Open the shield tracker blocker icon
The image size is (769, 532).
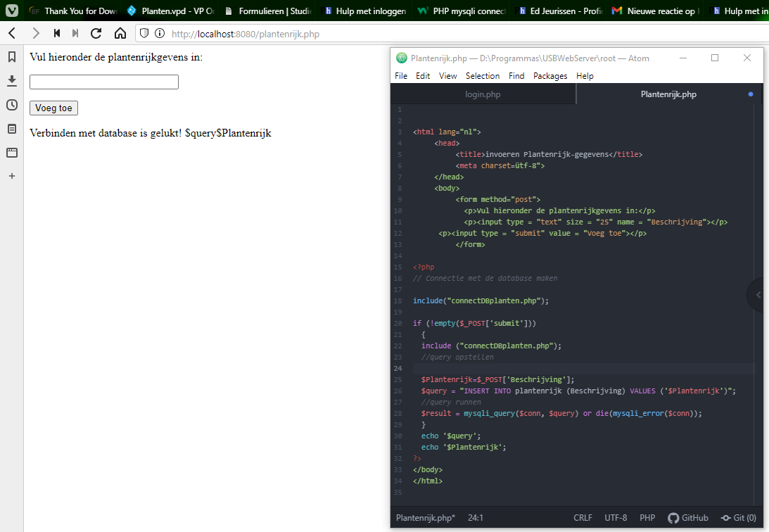144,33
